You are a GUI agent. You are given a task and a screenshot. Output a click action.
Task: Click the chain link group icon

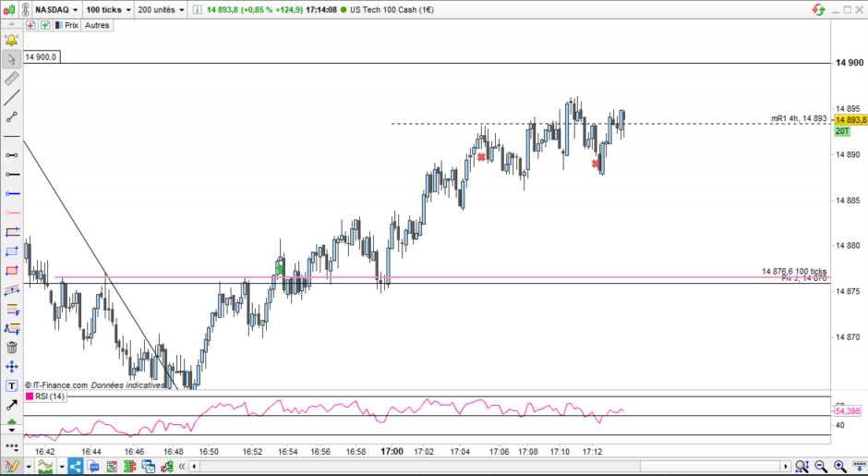[26, 10]
